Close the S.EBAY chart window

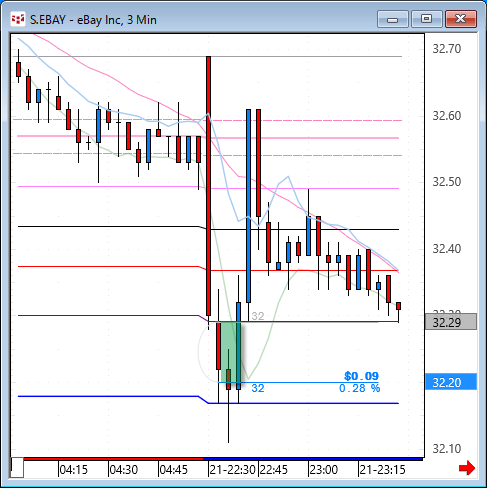(x=461, y=19)
